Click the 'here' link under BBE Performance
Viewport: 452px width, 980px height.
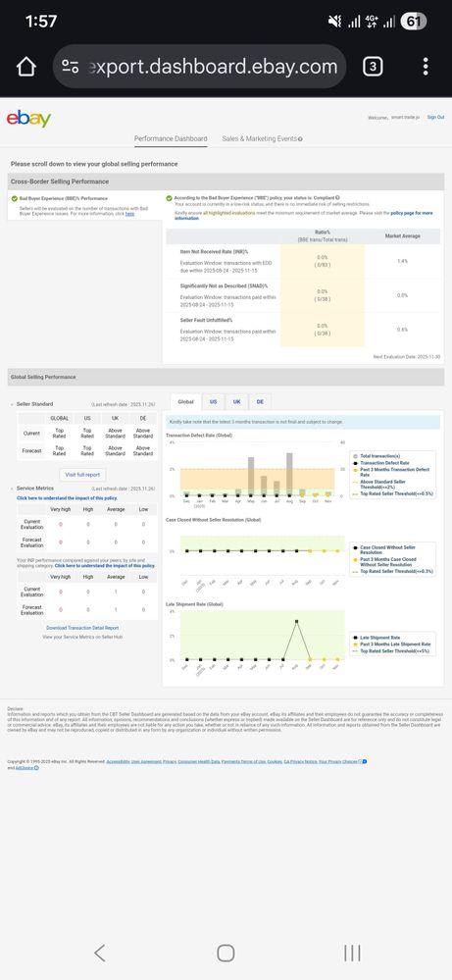[x=129, y=213]
